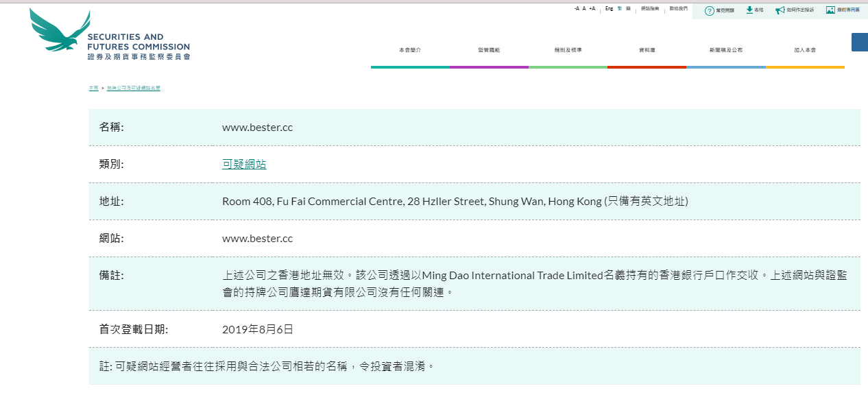Open the 常見問題 FAQ question-mark icon
The width and height of the screenshot is (868, 393).
tap(709, 10)
